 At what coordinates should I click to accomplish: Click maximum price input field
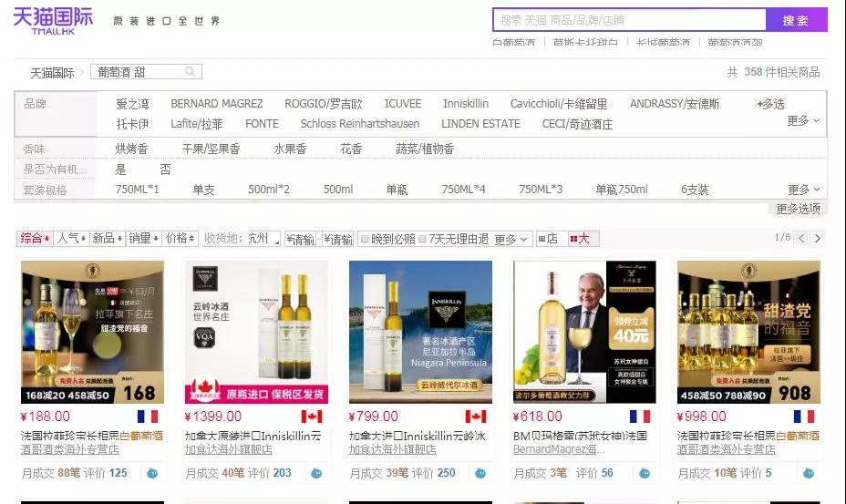pyautogui.click(x=337, y=239)
